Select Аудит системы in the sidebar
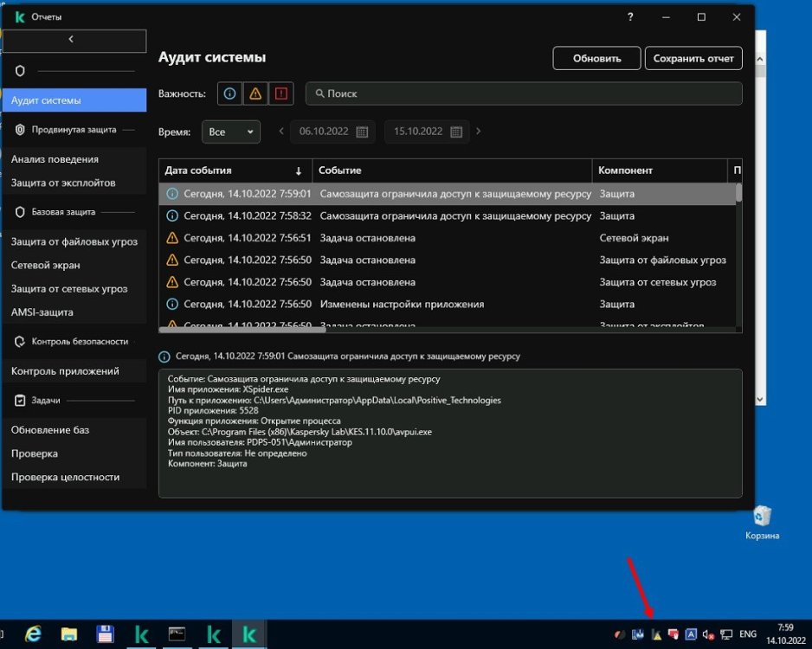Image resolution: width=812 pixels, height=649 pixels. point(74,100)
